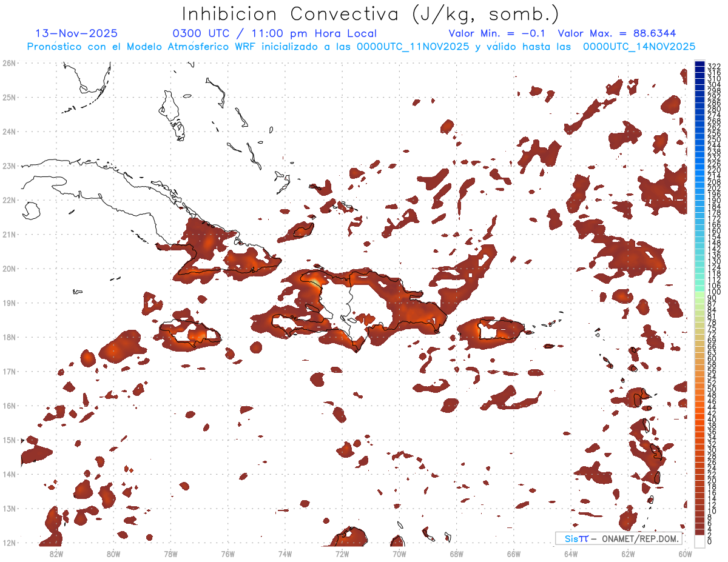
Task: Click the 13N latitude label
Action: pos(8,508)
